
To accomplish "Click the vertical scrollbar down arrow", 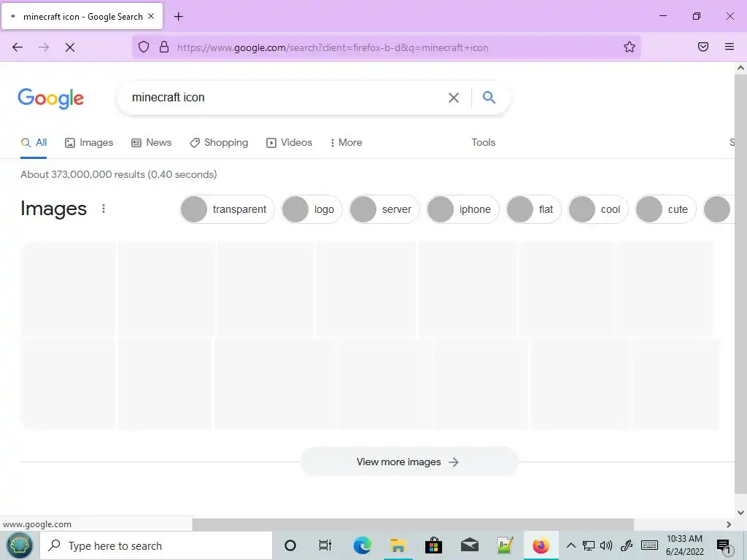I will 740,513.
